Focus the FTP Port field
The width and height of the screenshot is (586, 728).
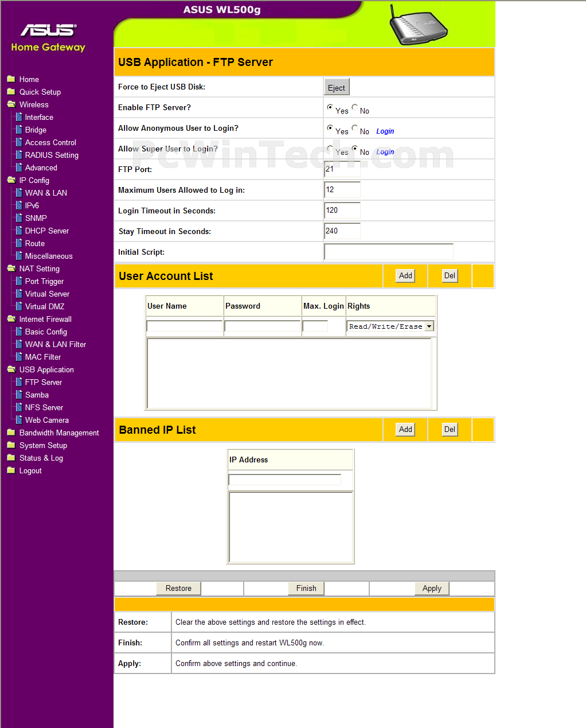tap(342, 169)
